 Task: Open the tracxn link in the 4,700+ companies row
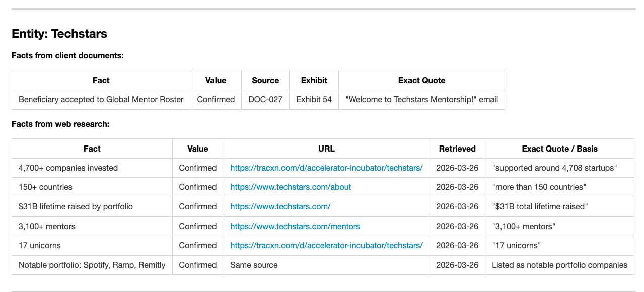pyautogui.click(x=326, y=168)
